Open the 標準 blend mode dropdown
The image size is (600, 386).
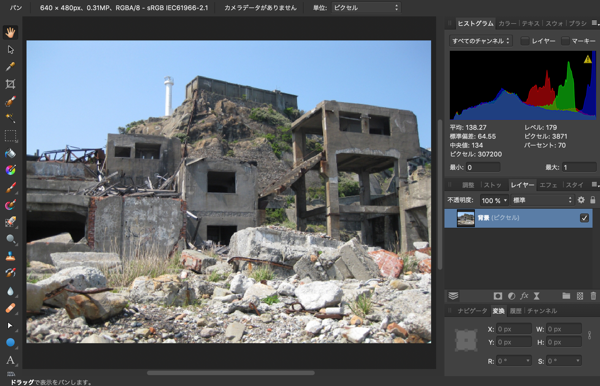click(x=542, y=200)
